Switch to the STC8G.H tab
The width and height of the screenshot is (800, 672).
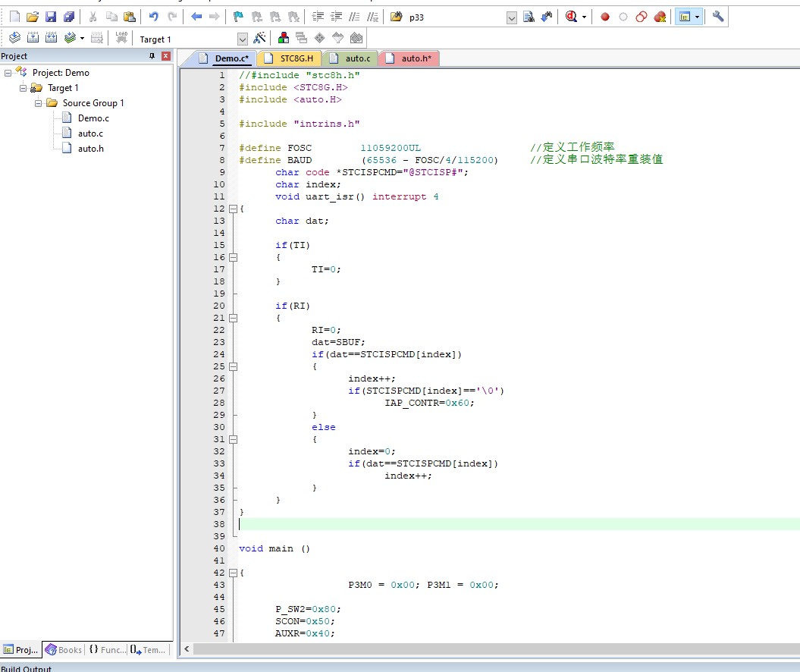(x=290, y=58)
